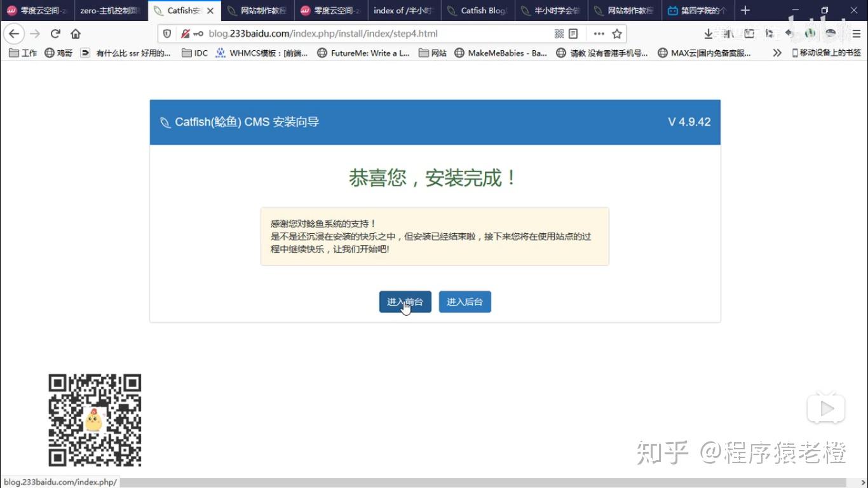The height and width of the screenshot is (488, 868).
Task: Click the V 4.9.42 version label
Action: (689, 122)
